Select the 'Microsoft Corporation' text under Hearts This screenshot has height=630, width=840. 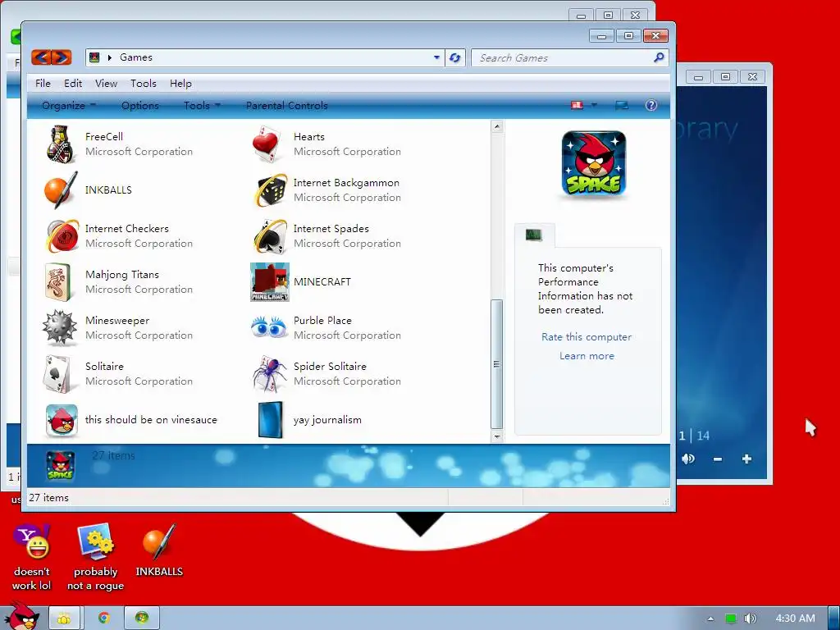[x=347, y=152]
